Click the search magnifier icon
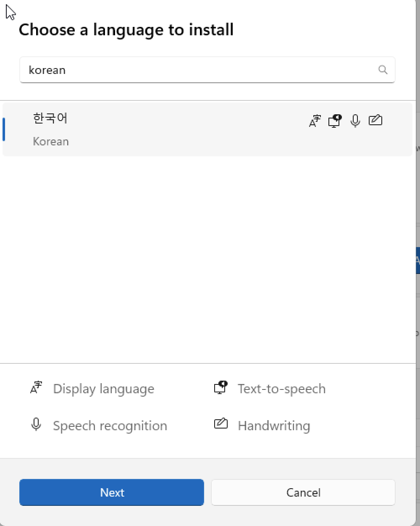 coord(383,70)
